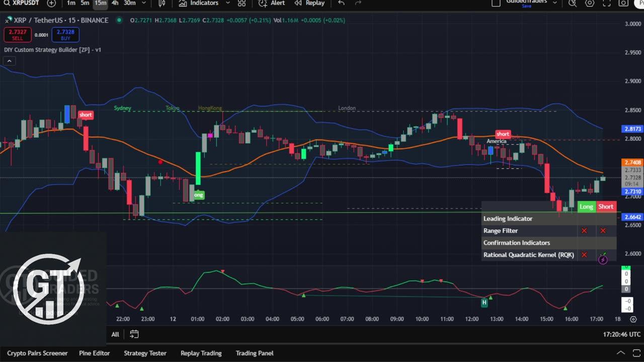Open time axis settings gear icon

pyautogui.click(x=633, y=319)
